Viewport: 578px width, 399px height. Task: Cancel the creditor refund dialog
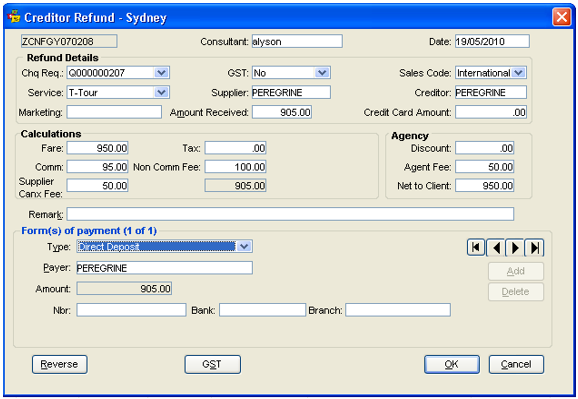516,364
